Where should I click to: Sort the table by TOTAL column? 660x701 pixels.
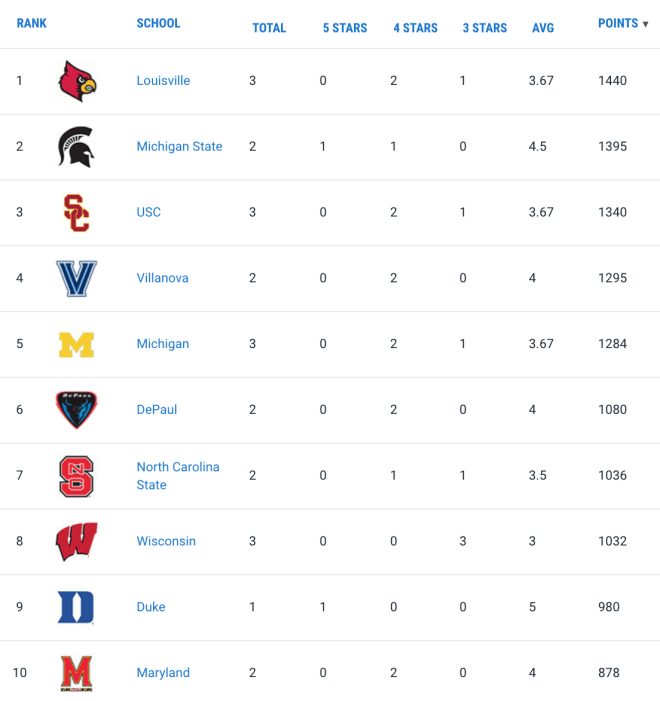[269, 28]
